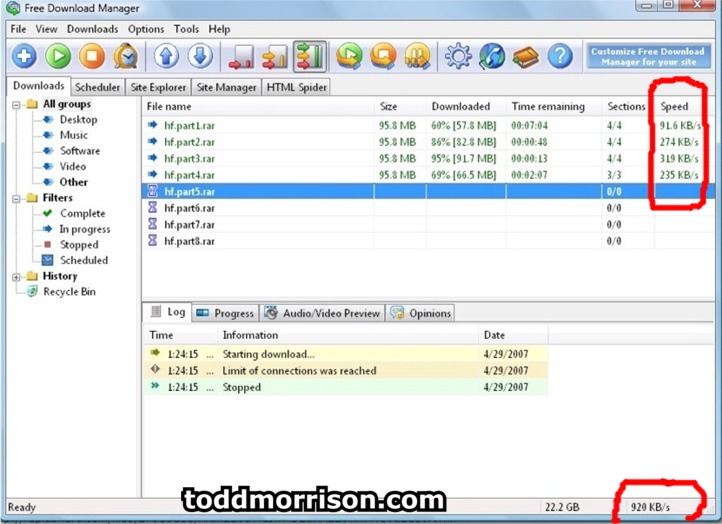The height and width of the screenshot is (524, 722).
Task: Open the book help contents icon
Action: coord(526,57)
